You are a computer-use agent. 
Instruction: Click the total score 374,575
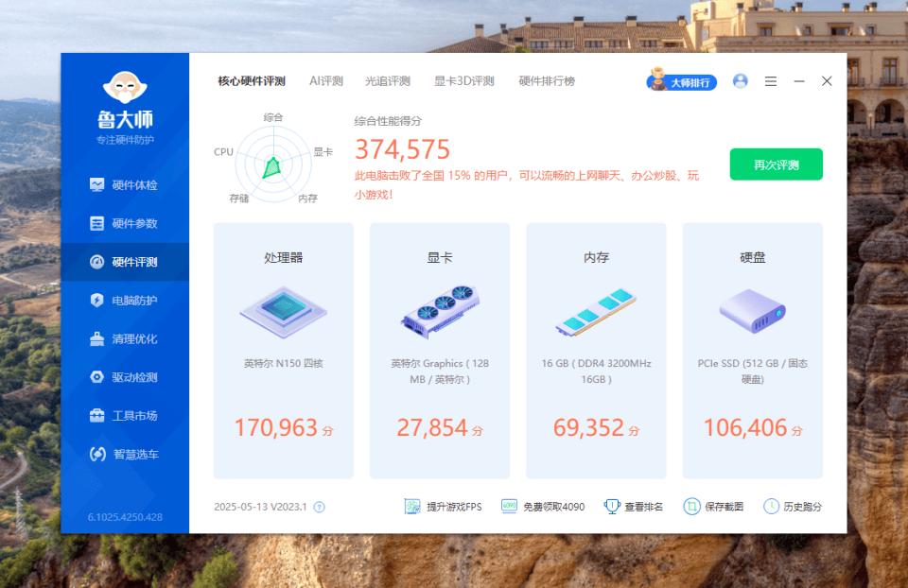pos(403,149)
